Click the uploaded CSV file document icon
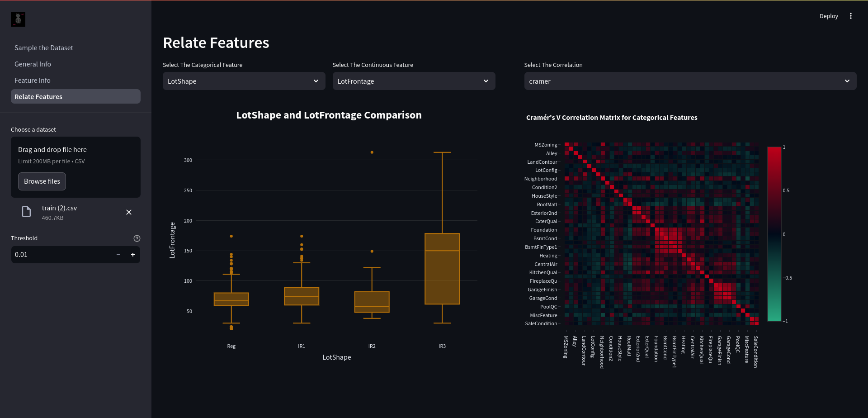The width and height of the screenshot is (868, 418). [27, 212]
